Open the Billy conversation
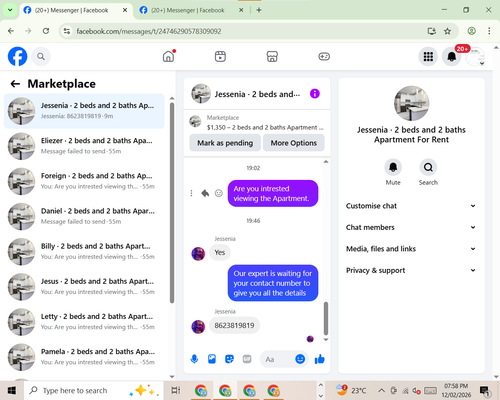 pos(84,252)
